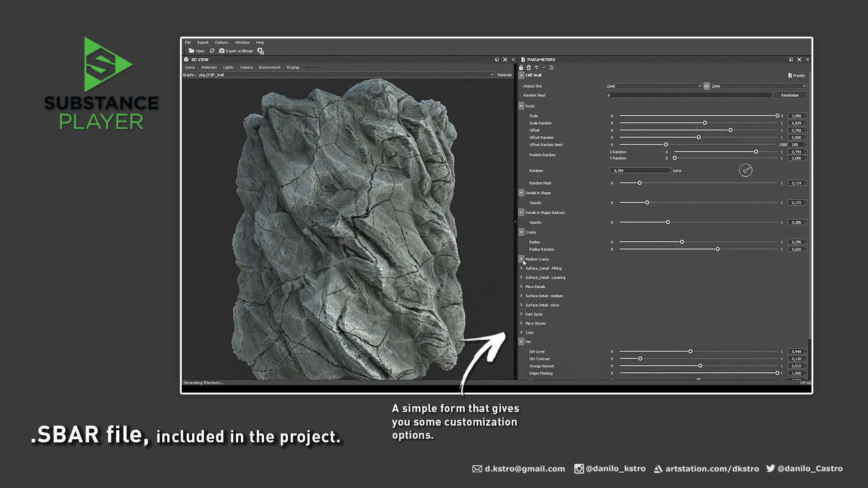This screenshot has height=488, width=868.
Task: Expand the Surface_Detail - Layering group
Action: (521, 277)
